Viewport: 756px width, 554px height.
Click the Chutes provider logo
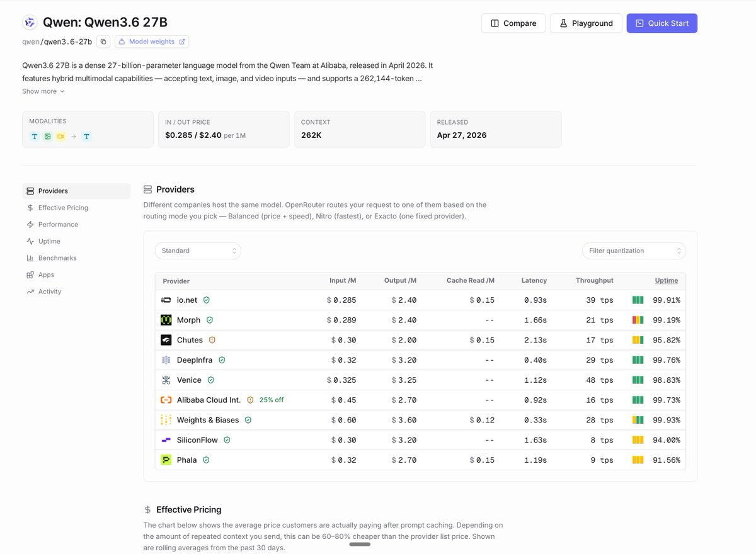point(166,340)
